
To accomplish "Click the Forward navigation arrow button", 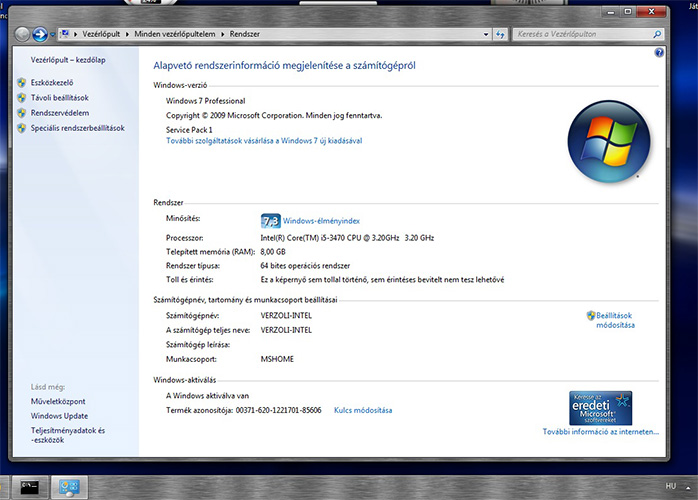I will point(40,34).
